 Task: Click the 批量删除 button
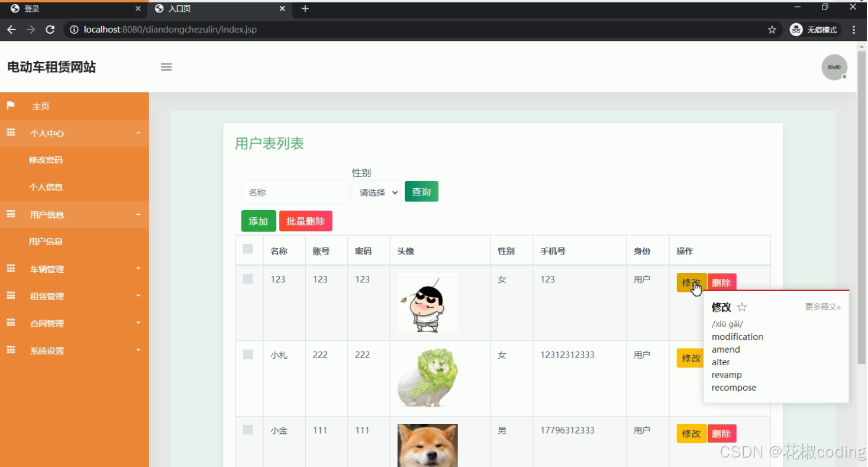305,220
